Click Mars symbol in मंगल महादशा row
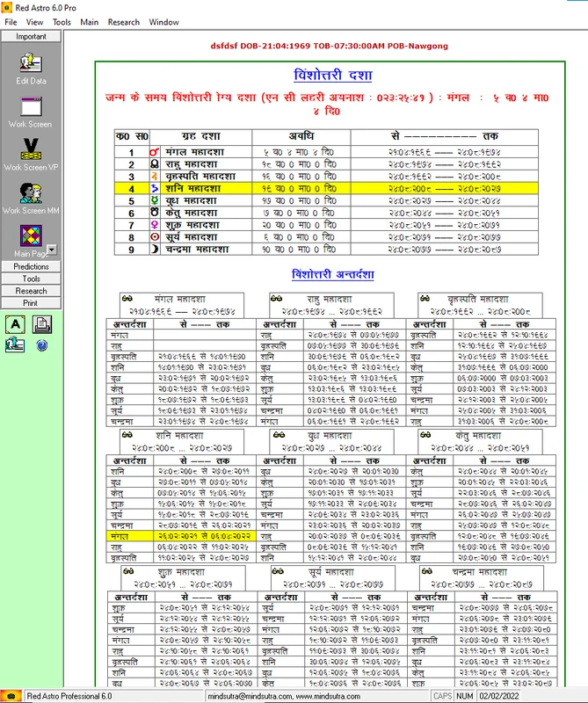 tap(155, 152)
